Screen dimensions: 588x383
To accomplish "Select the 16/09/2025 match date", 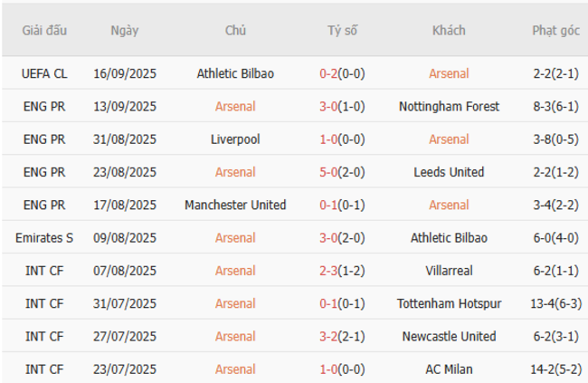I will point(125,73).
